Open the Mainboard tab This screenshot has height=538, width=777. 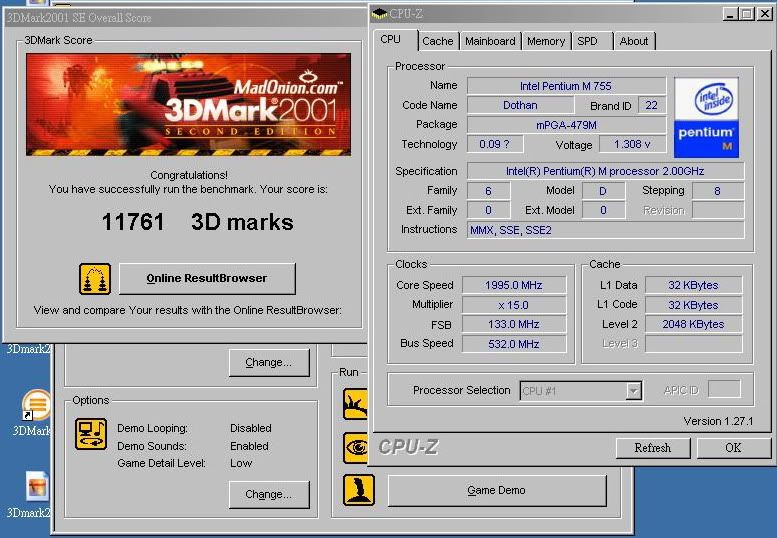click(490, 41)
